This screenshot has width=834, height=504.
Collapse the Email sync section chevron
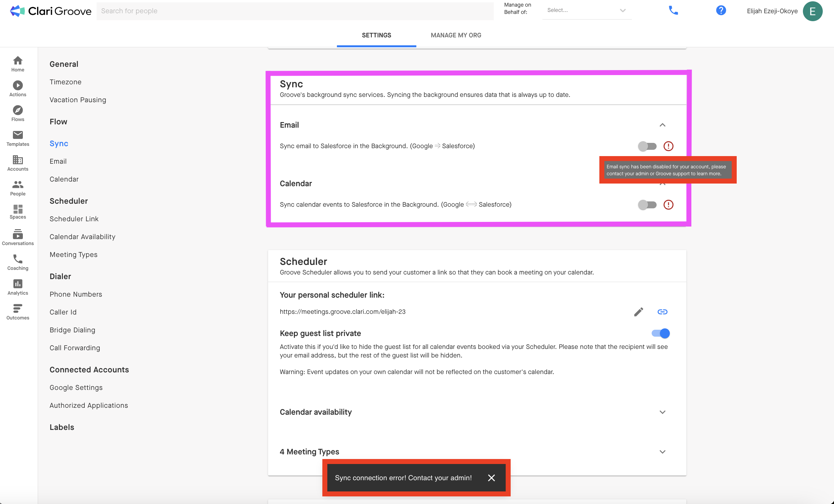coord(662,125)
